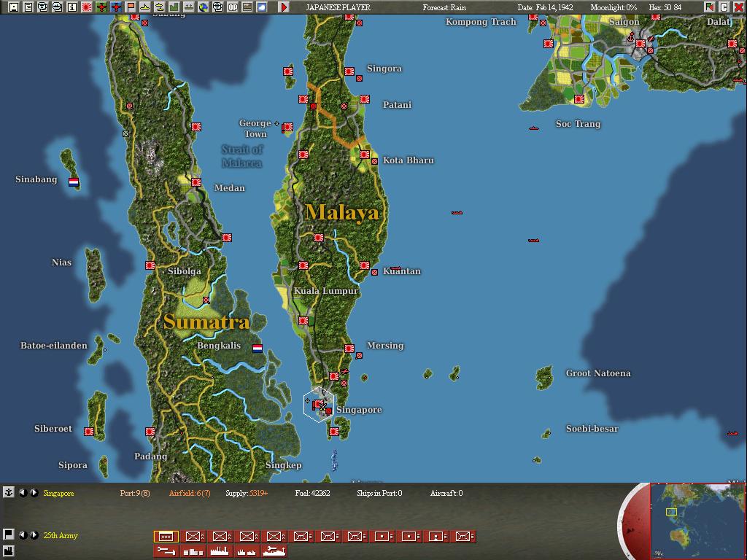This screenshot has width=747, height=560.
Task: Click the 'Airfield: 6(7)' text
Action: point(190,493)
